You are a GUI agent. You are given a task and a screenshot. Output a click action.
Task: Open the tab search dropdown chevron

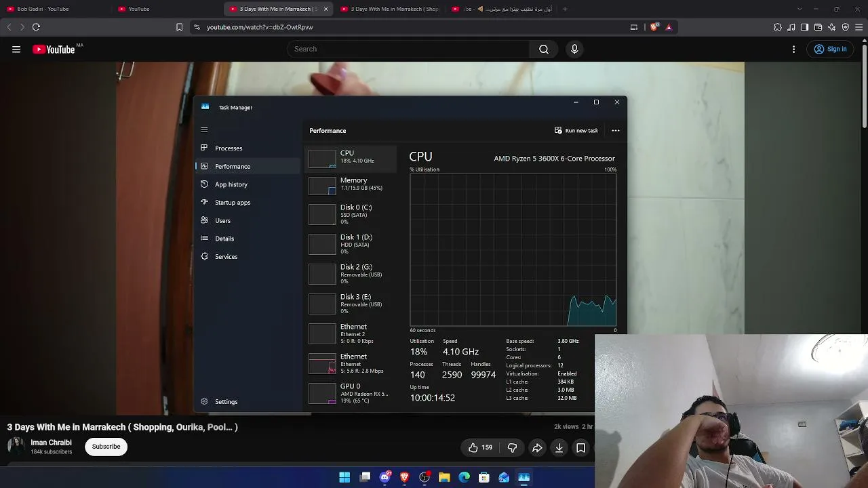coord(799,9)
